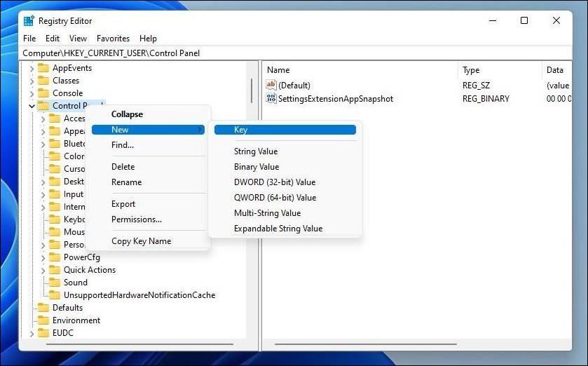Select DWORD (32-bit) Value option
The height and width of the screenshot is (366, 588).
coord(275,182)
